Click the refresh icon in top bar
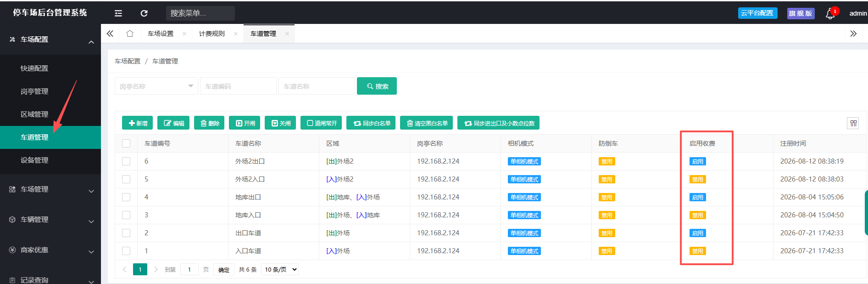This screenshot has width=868, height=284. [144, 13]
